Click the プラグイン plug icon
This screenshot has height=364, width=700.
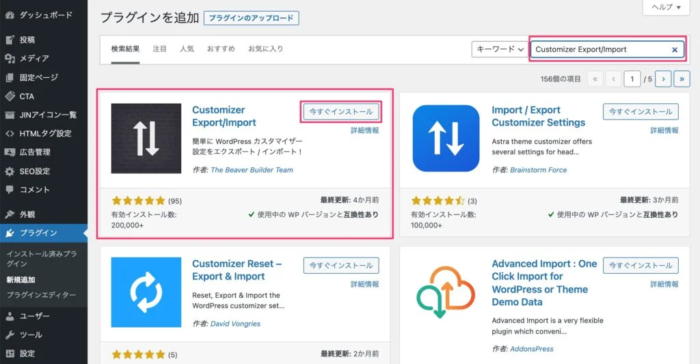point(9,233)
